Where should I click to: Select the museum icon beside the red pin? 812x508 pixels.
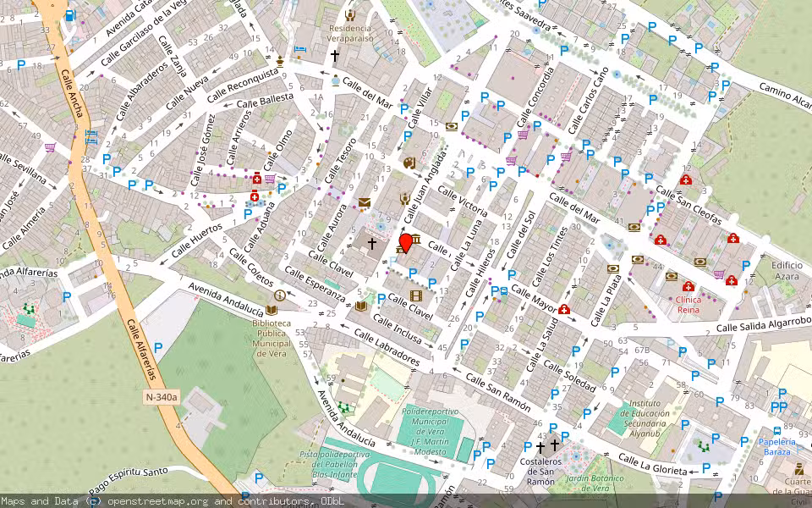[416, 239]
